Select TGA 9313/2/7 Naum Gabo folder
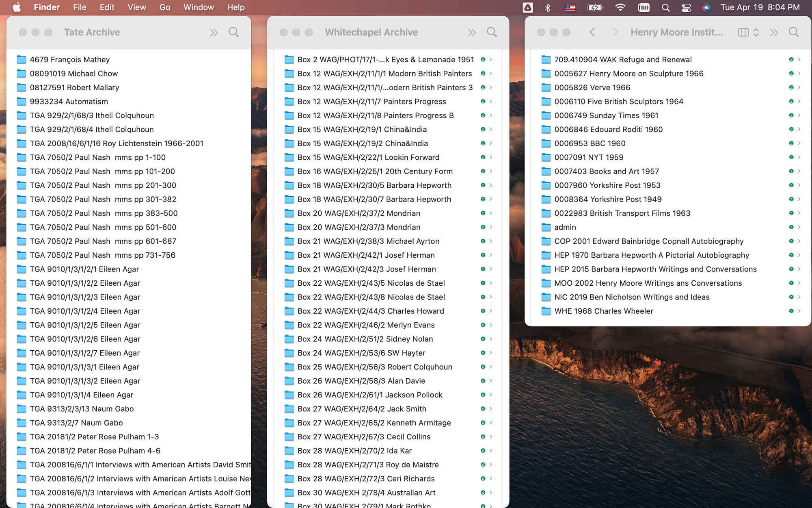The image size is (812, 508). 76,423
